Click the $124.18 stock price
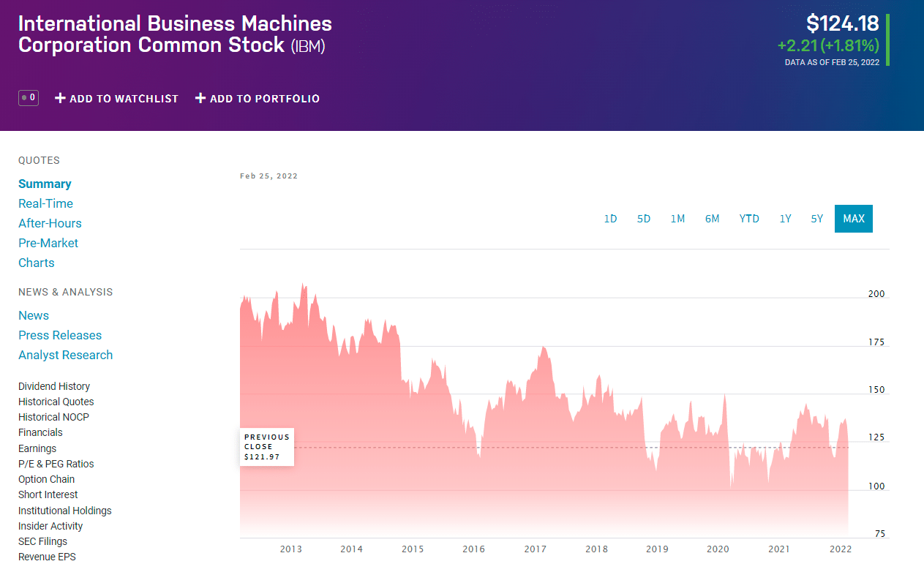Screen dimensions: 924x583 [x=843, y=23]
